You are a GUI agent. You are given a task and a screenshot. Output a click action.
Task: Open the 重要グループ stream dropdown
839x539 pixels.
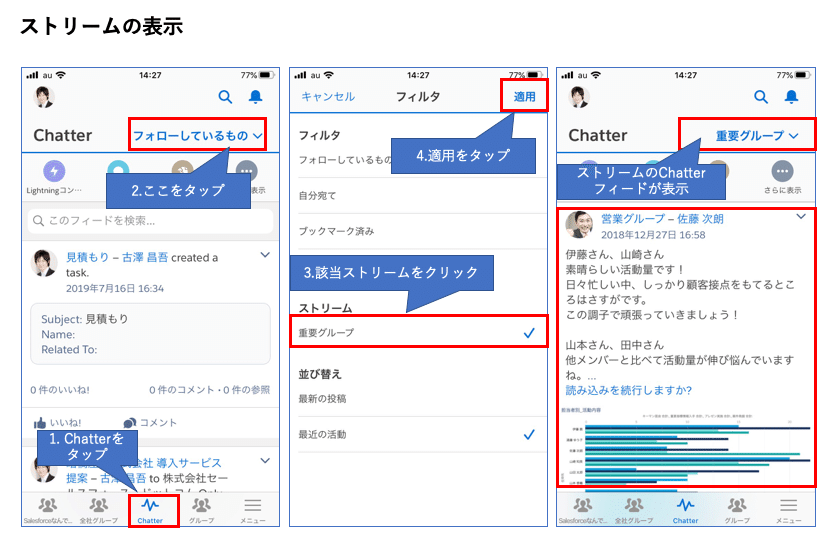point(757,136)
